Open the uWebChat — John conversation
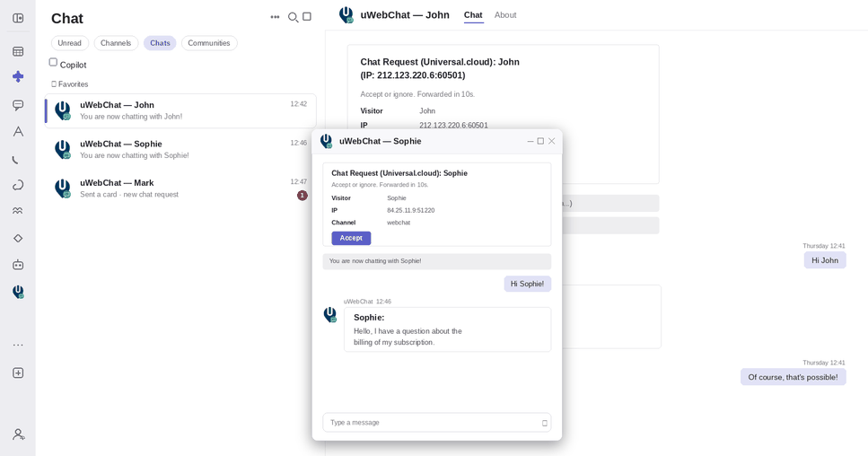Image resolution: width=868 pixels, height=456 pixels. 180,110
